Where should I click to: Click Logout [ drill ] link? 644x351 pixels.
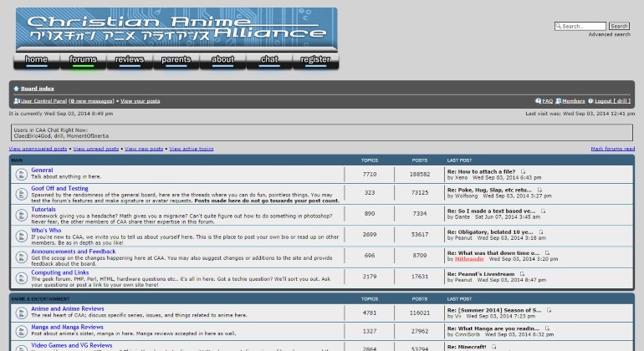pyautogui.click(x=612, y=101)
